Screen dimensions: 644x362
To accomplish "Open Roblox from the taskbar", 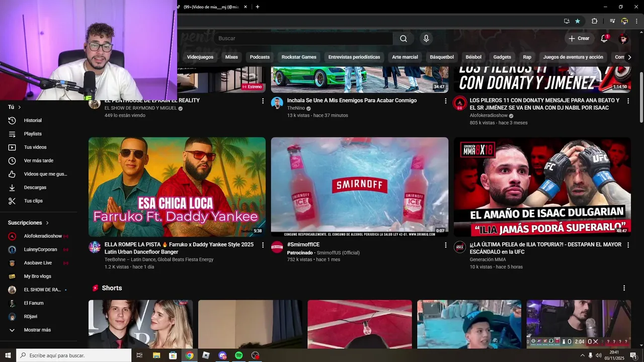I will [x=206, y=355].
